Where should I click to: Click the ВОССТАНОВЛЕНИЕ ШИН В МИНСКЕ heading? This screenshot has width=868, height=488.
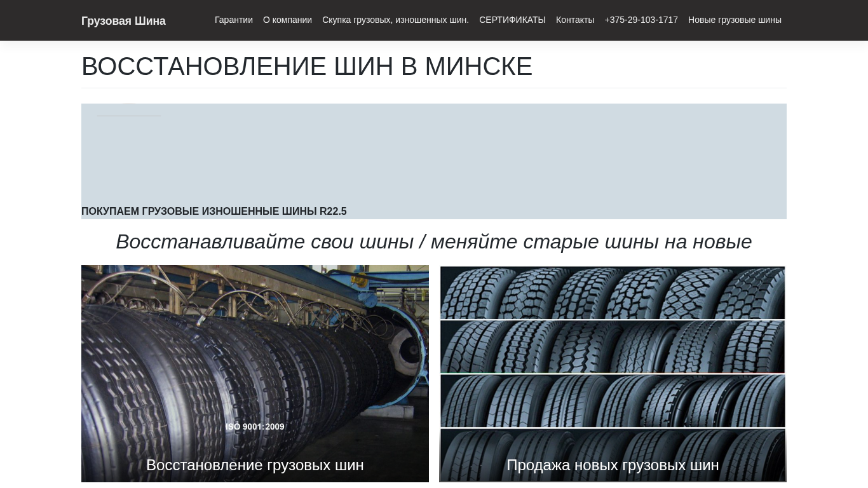click(307, 67)
